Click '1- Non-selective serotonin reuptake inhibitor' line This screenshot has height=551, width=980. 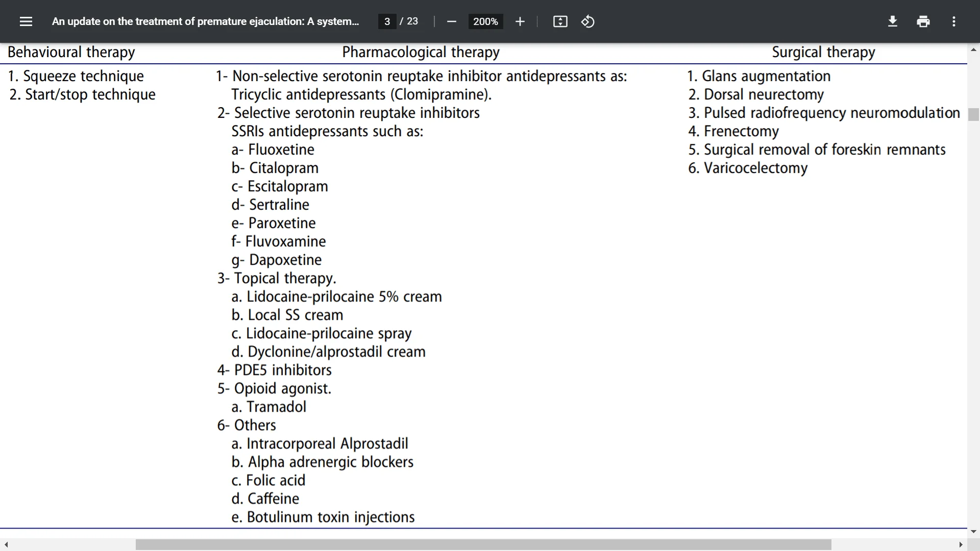422,76
